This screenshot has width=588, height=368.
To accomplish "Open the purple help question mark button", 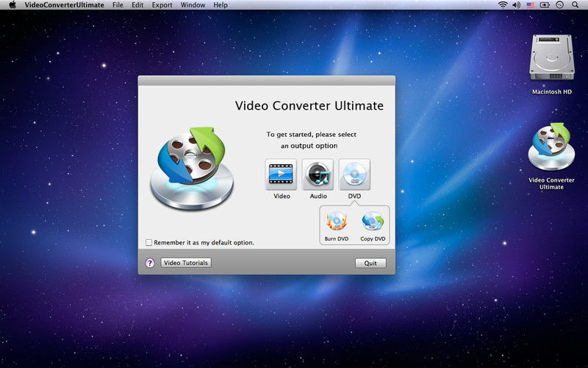I will [150, 263].
